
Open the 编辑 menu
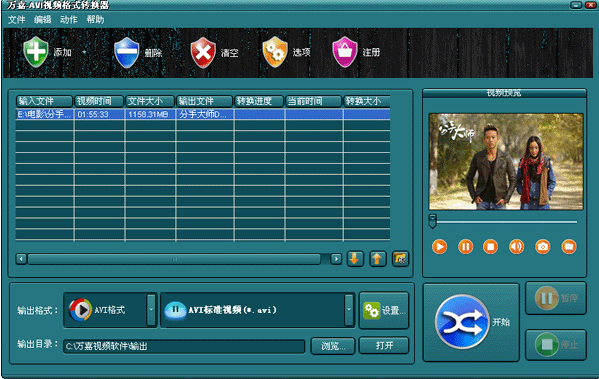pos(42,19)
